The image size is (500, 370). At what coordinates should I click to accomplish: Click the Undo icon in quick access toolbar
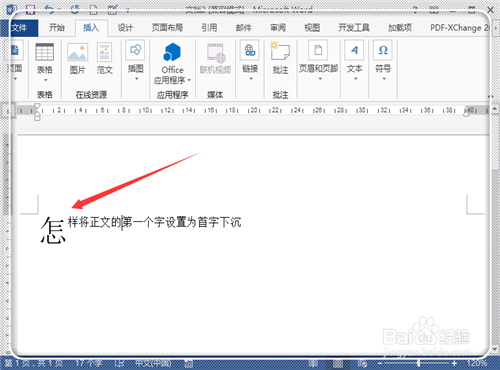pos(51,9)
